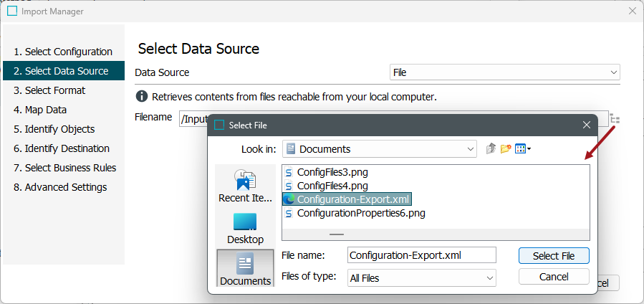
Task: Expand the Data Source File dropdown
Action: (505, 72)
